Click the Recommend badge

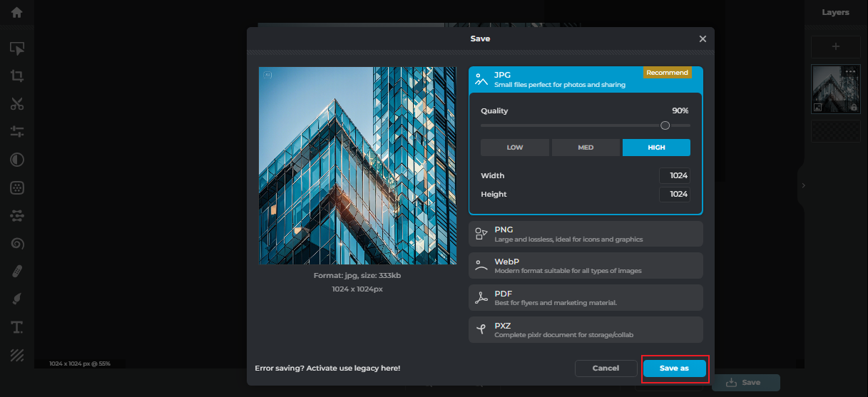click(667, 73)
